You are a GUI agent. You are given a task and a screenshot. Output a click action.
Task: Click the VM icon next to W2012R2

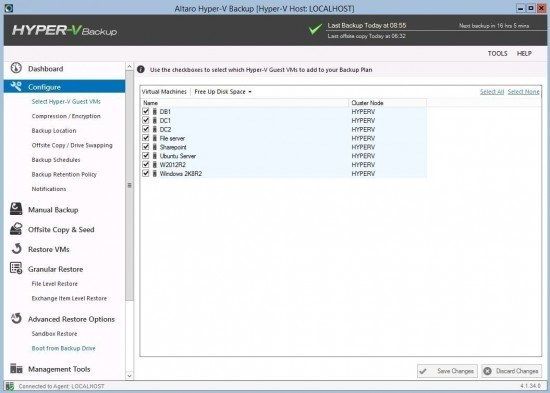[155, 165]
